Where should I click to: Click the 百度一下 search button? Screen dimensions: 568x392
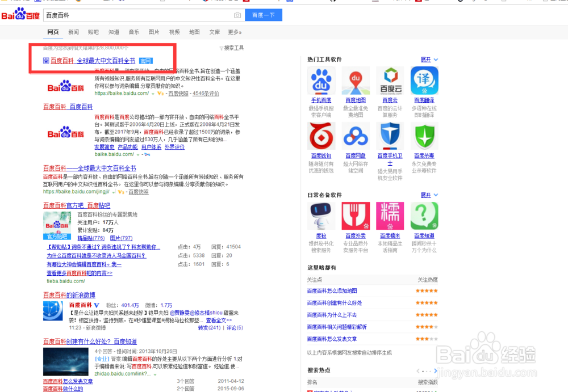tap(264, 15)
